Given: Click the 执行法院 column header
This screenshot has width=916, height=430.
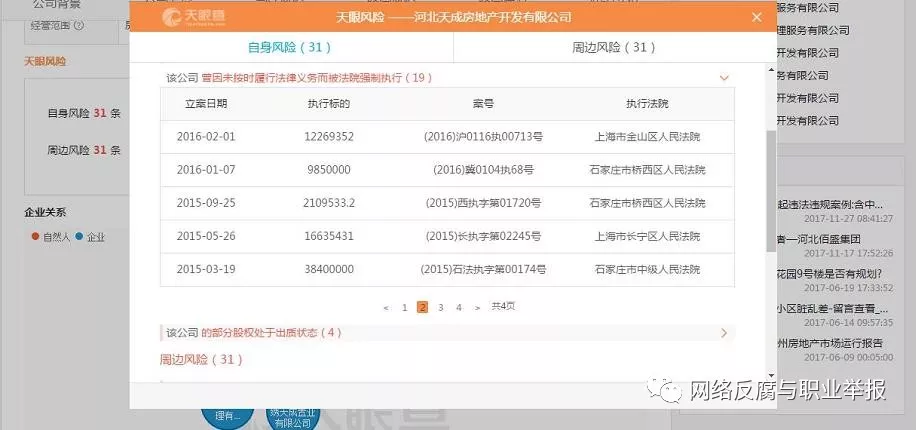Looking at the screenshot, I should (647, 104).
